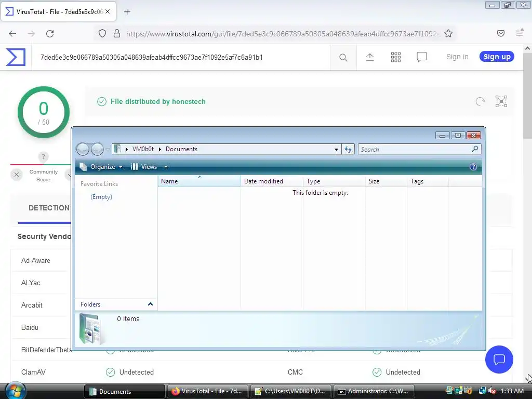Screen dimensions: 532x399
Task: Click the Save to Pocket icon
Action: click(500, 33)
